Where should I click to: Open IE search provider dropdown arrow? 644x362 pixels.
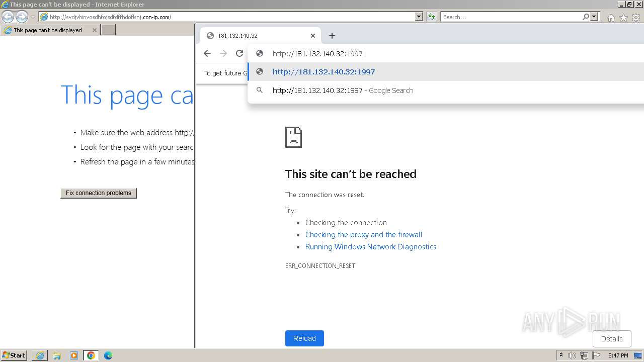(594, 17)
